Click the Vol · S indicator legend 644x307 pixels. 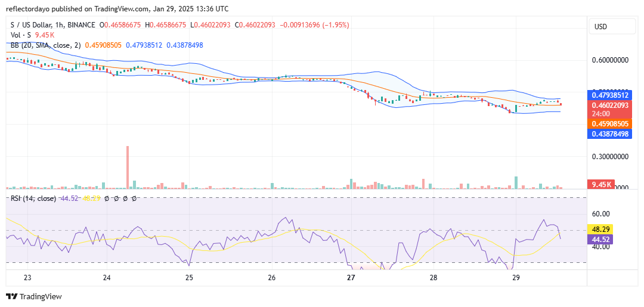(20, 35)
